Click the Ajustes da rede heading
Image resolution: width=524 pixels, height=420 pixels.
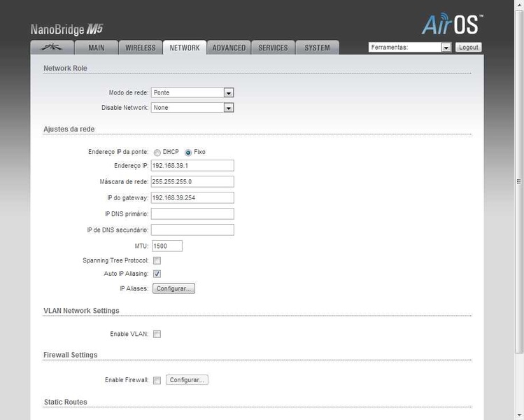click(x=69, y=129)
